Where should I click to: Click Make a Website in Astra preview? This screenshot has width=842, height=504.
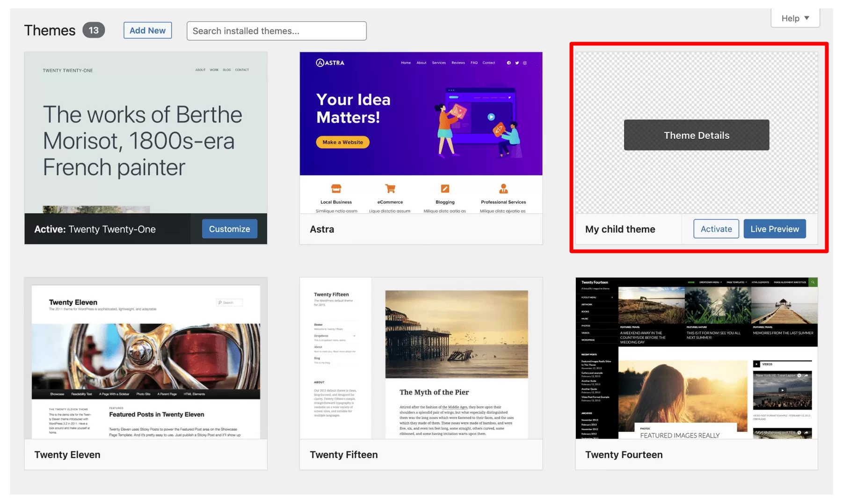(342, 142)
